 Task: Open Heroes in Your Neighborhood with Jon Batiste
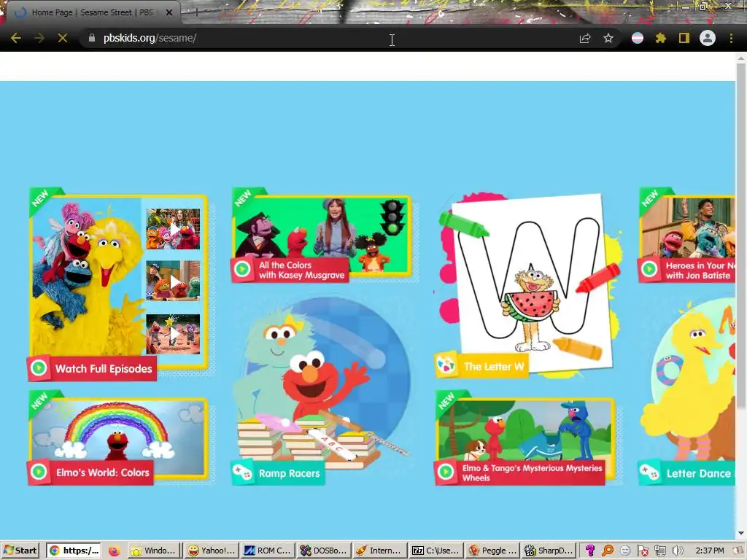[687, 236]
